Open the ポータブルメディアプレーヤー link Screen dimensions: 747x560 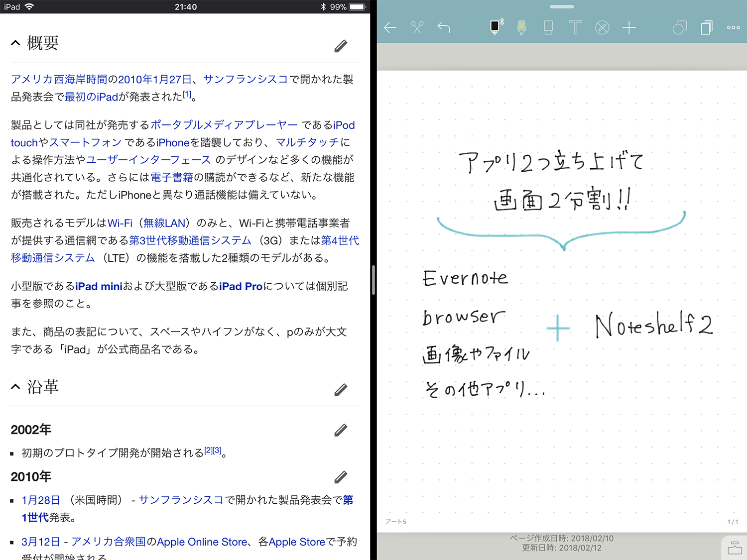click(224, 125)
